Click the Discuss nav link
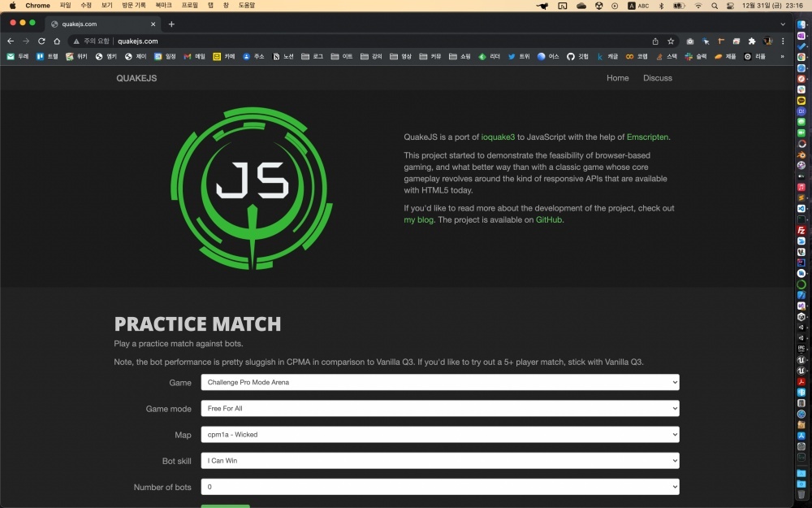This screenshot has width=812, height=508. [658, 78]
